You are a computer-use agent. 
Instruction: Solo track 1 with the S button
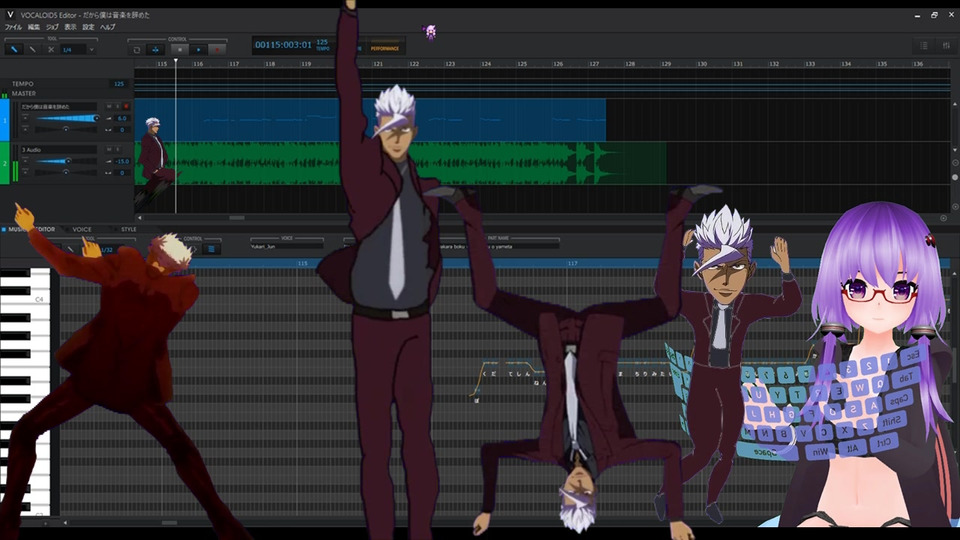click(x=118, y=107)
